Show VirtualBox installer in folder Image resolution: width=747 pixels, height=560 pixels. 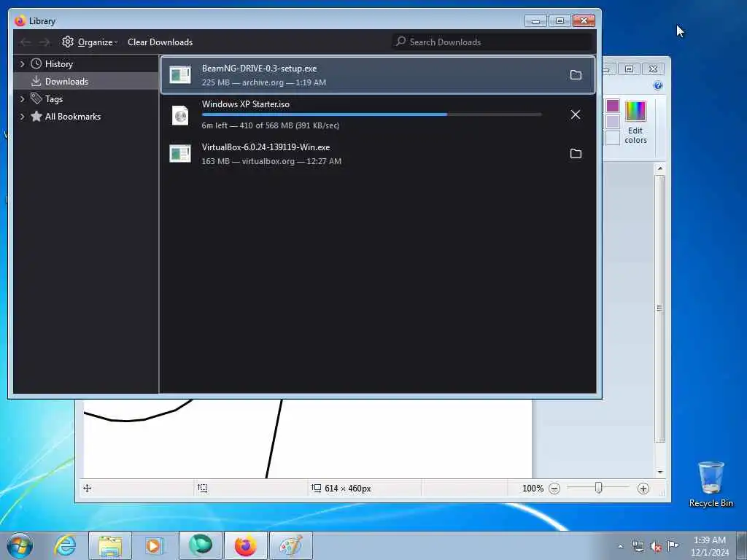coord(576,153)
